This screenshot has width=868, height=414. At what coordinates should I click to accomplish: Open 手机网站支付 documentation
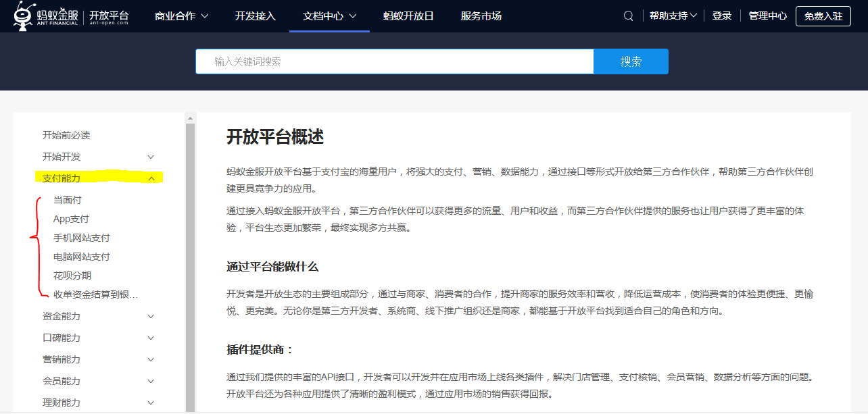click(81, 238)
